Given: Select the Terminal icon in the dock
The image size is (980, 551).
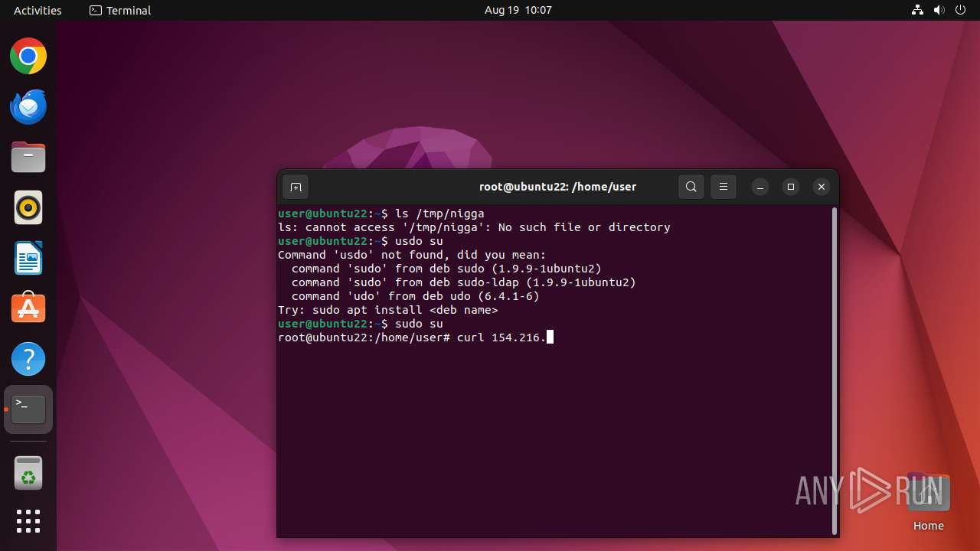Looking at the screenshot, I should point(28,409).
